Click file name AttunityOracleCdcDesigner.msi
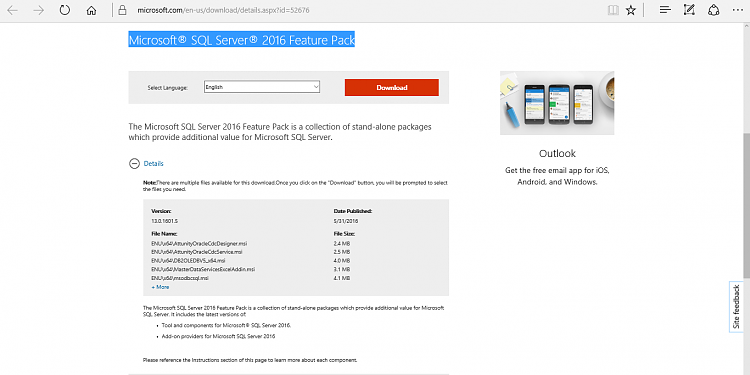Image resolution: width=750 pixels, height=375 pixels. [199, 243]
